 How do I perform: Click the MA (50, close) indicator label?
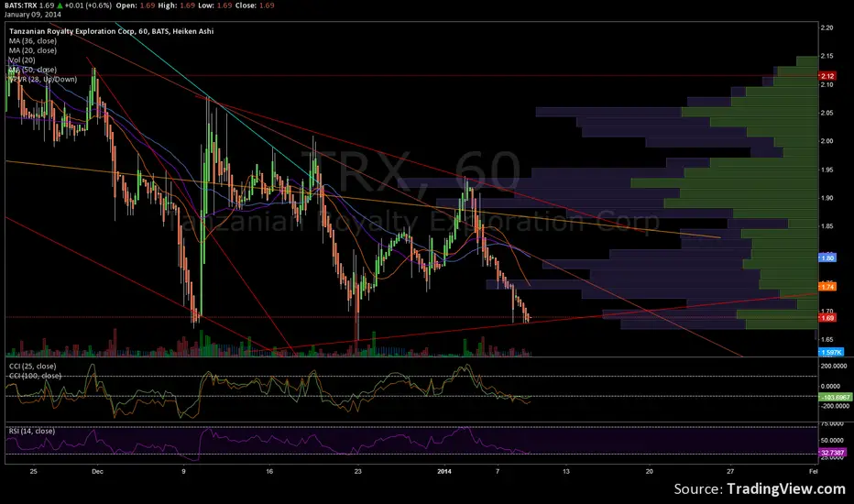pyautogui.click(x=33, y=70)
